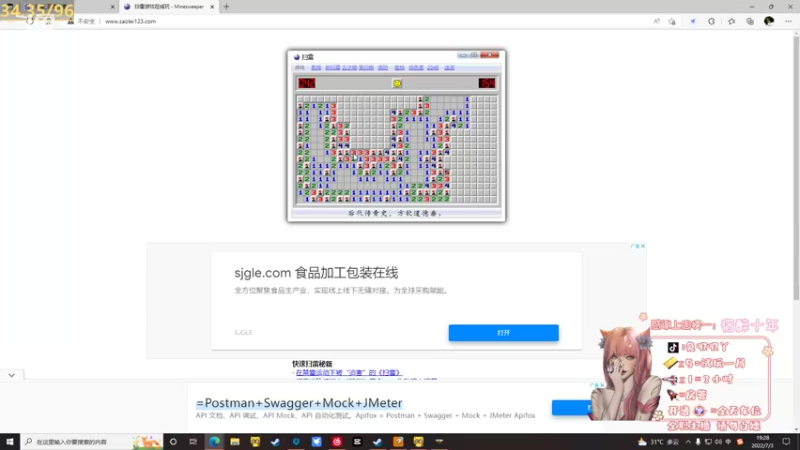The image size is (800, 450).
Task: Click the red mine counter display
Action: coord(307,83)
